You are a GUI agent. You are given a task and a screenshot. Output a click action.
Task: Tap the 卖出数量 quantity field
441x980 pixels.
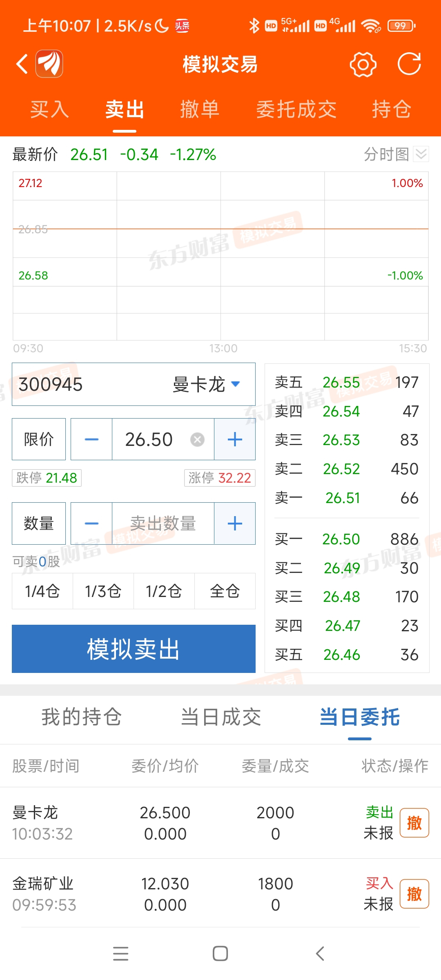[x=163, y=523]
